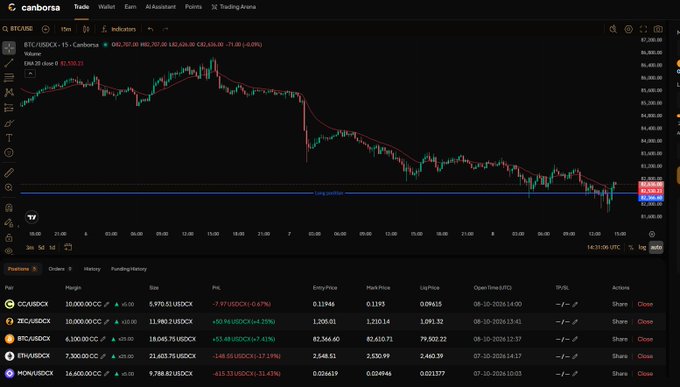Select the patterns drawing tool
This screenshot has width=680, height=387.
(x=9, y=92)
